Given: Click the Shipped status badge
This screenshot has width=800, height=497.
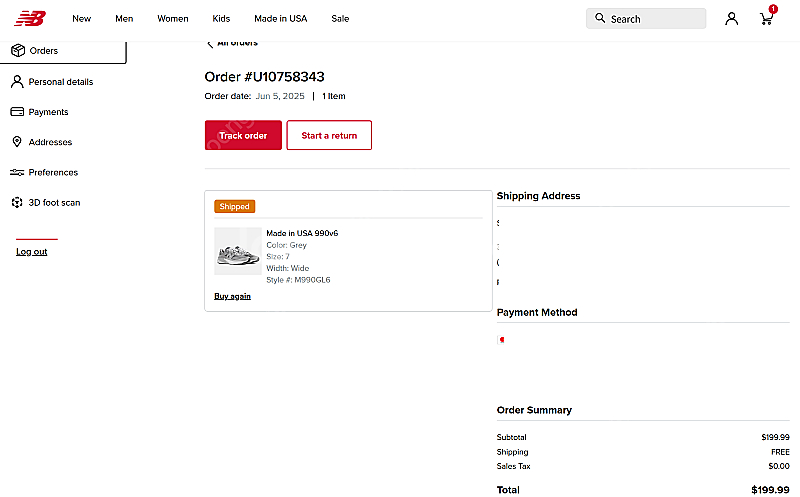Looking at the screenshot, I should point(235,206).
